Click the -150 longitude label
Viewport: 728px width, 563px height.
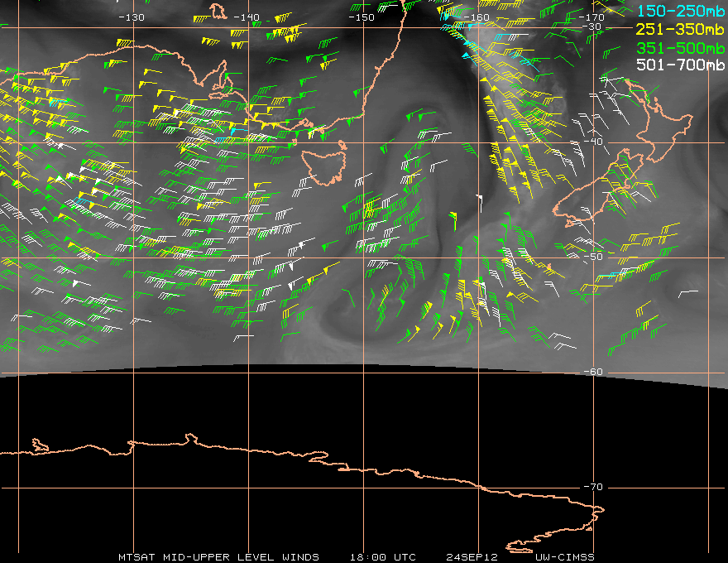click(x=362, y=17)
